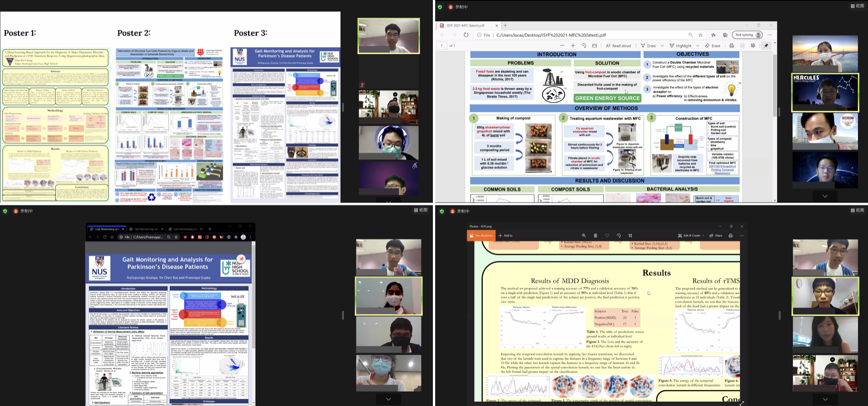Click the Read aloud button in PDF toolbar
Image resolution: width=868 pixels, height=406 pixels.
click(x=618, y=46)
